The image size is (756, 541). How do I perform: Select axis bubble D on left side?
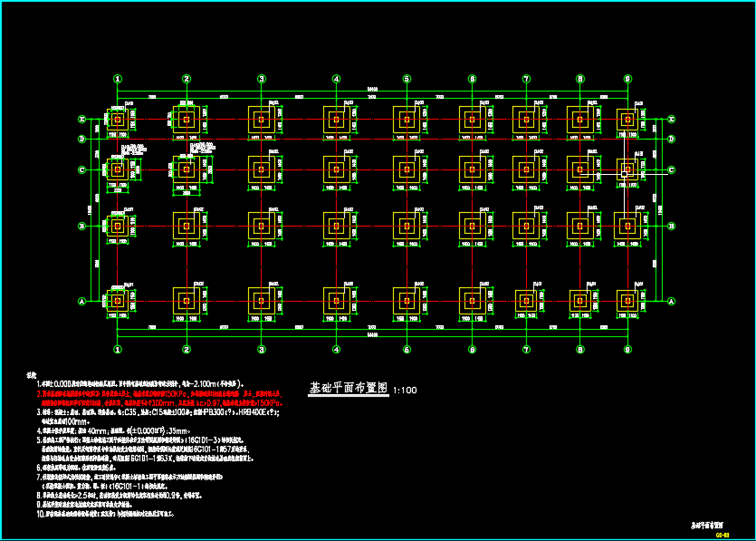pyautogui.click(x=81, y=139)
